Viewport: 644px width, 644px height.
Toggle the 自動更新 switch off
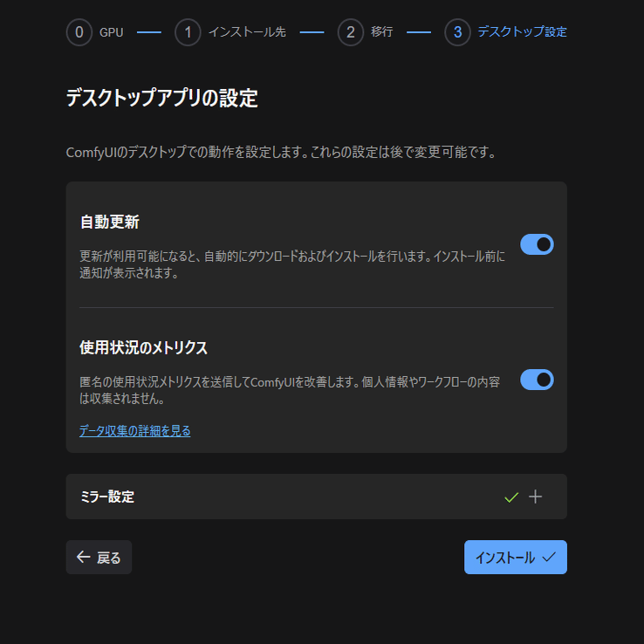pyautogui.click(x=537, y=244)
